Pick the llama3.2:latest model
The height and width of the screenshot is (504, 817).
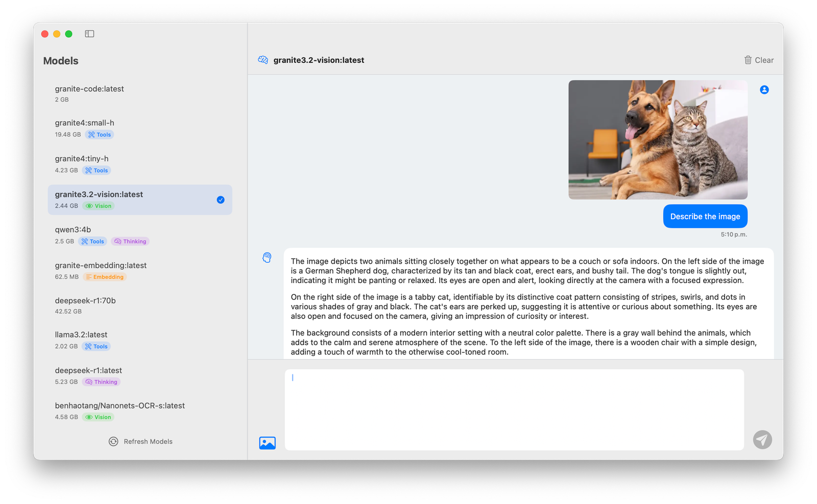coord(81,335)
